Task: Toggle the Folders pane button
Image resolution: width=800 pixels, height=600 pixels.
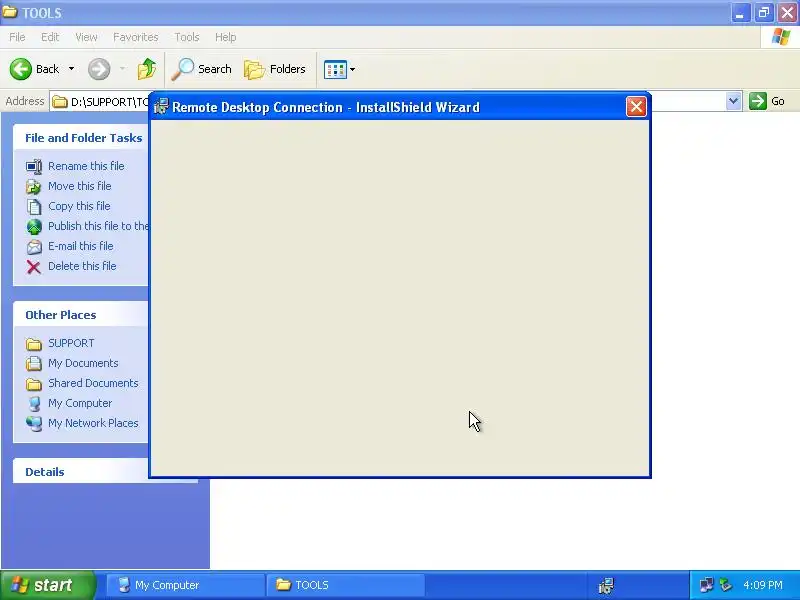Action: pos(275,69)
